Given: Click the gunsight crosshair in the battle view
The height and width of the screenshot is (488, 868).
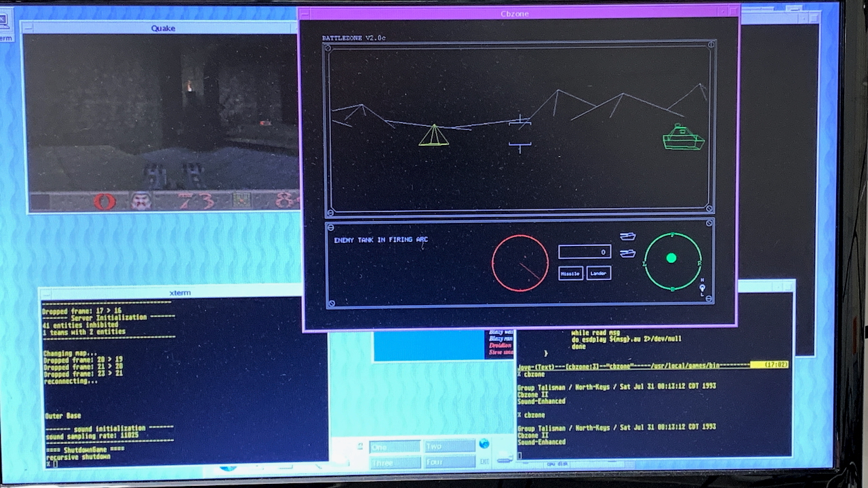Looking at the screenshot, I should 520,134.
